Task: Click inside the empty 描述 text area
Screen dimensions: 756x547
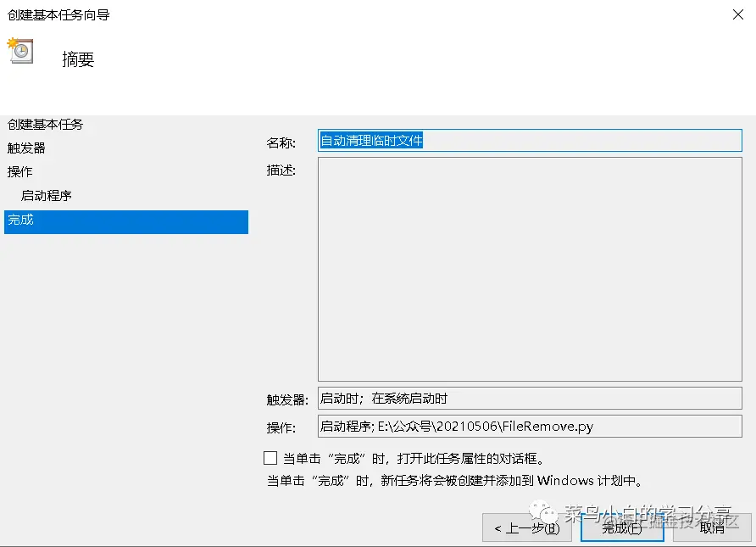Action: (530, 269)
